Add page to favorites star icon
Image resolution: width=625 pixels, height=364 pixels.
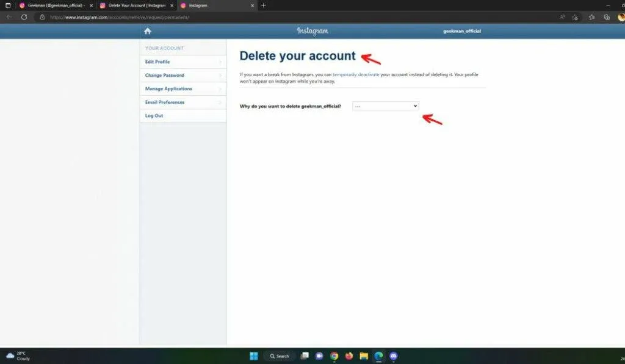(575, 17)
